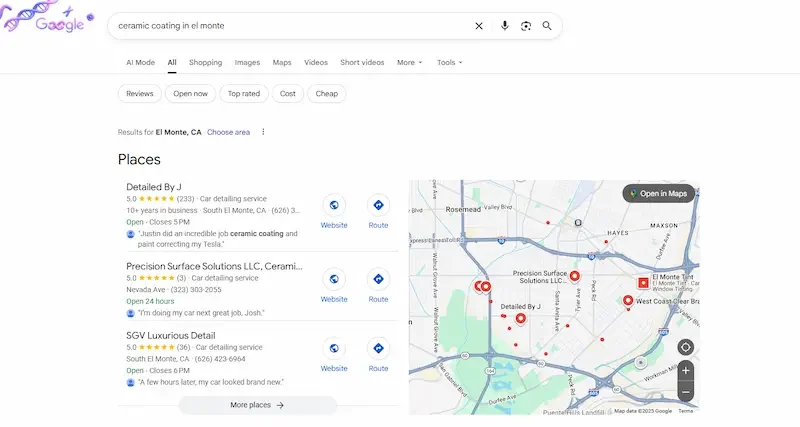Open the Short videos tab

pos(362,62)
